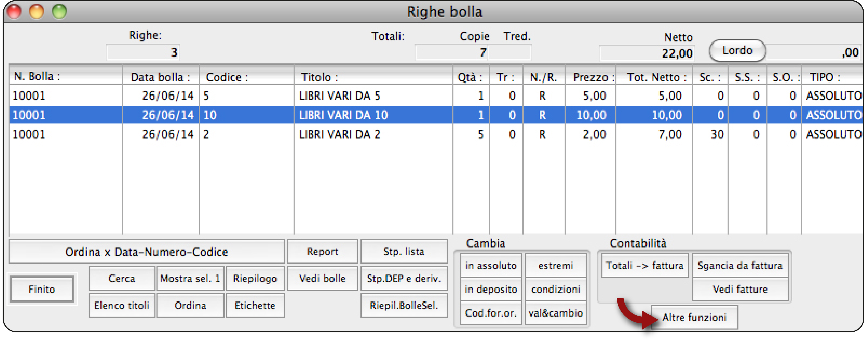Click the Sc. column header
Image resolution: width=868 pixels, height=343 pixels.
click(710, 77)
